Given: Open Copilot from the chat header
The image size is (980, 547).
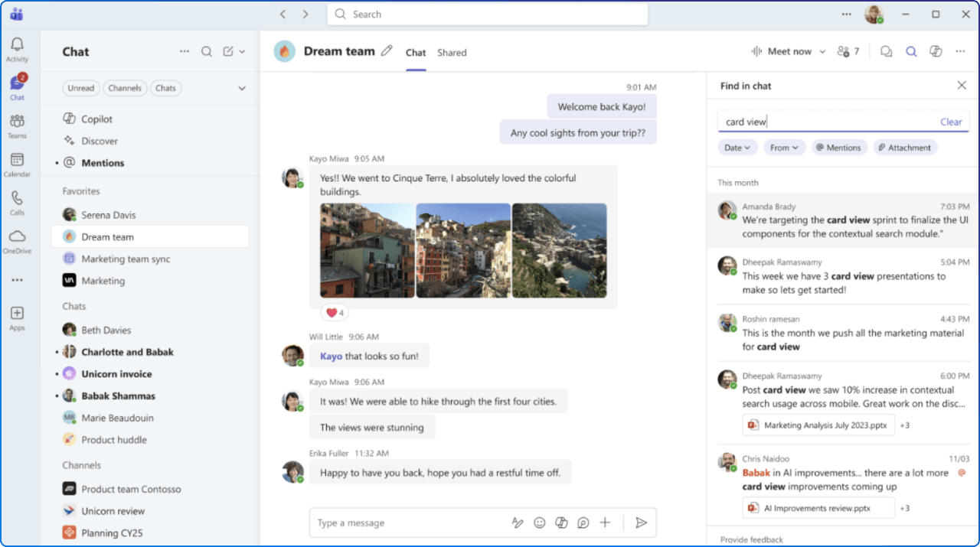Looking at the screenshot, I should point(936,51).
